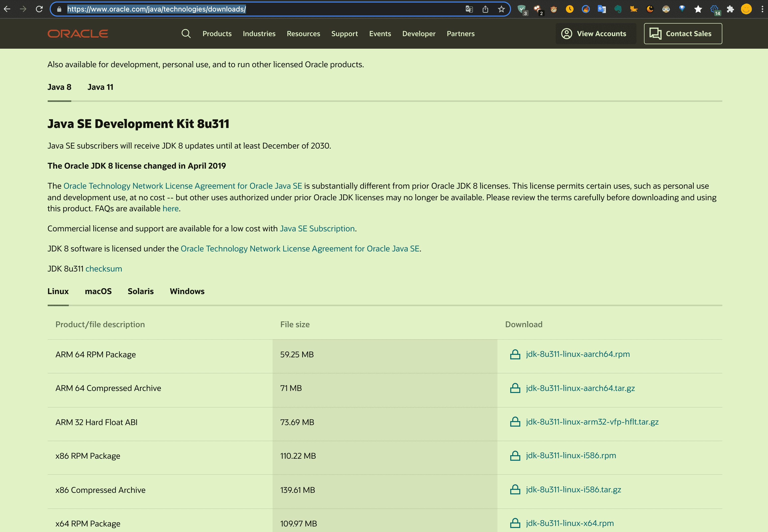The height and width of the screenshot is (532, 768).
Task: Click the Google Translate extension icon
Action: (602, 9)
